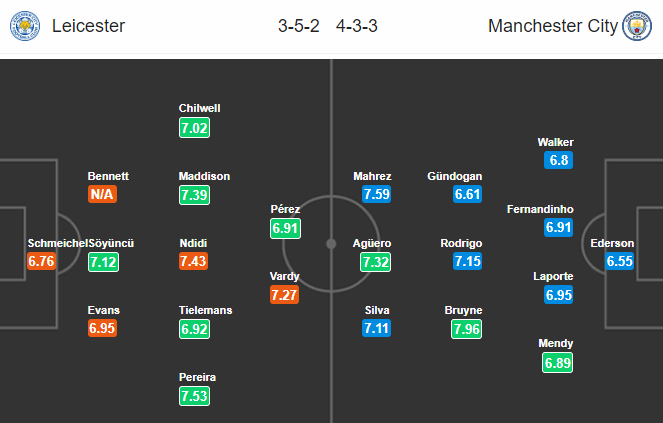Select the Maddison player name
Screen dimensions: 663x423
[204, 176]
